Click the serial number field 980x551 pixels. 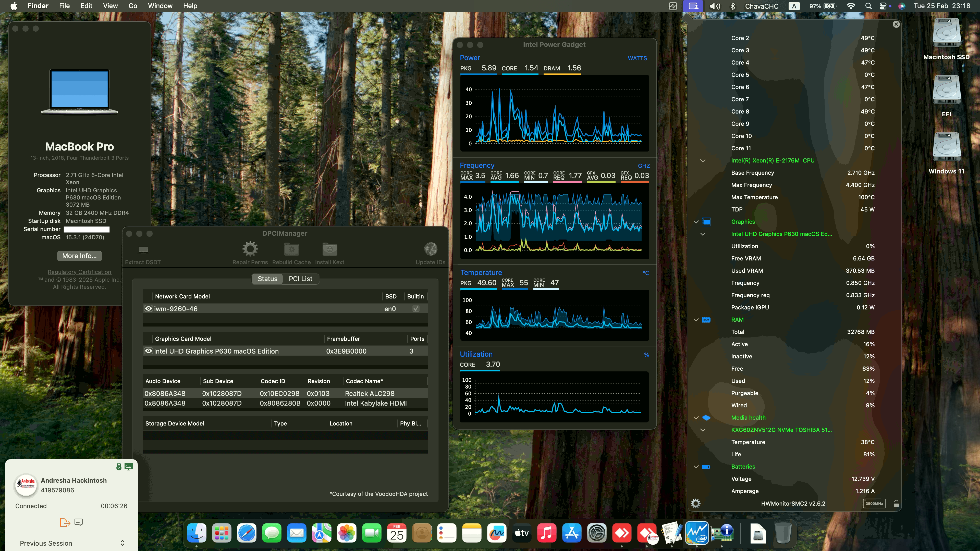(86, 229)
